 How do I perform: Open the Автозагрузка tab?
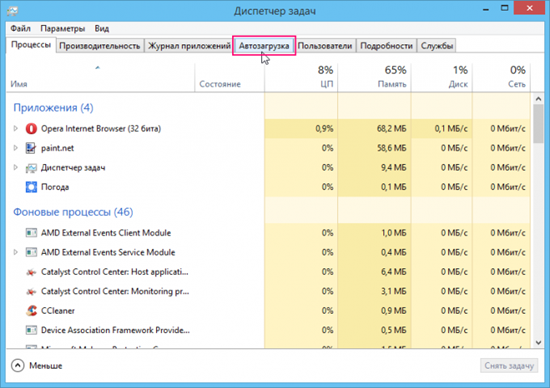coord(264,46)
